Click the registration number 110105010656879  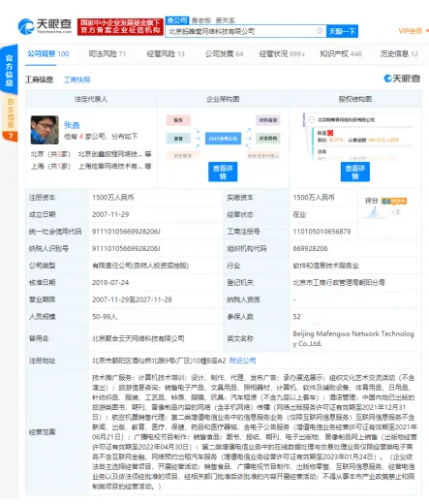pyautogui.click(x=322, y=232)
